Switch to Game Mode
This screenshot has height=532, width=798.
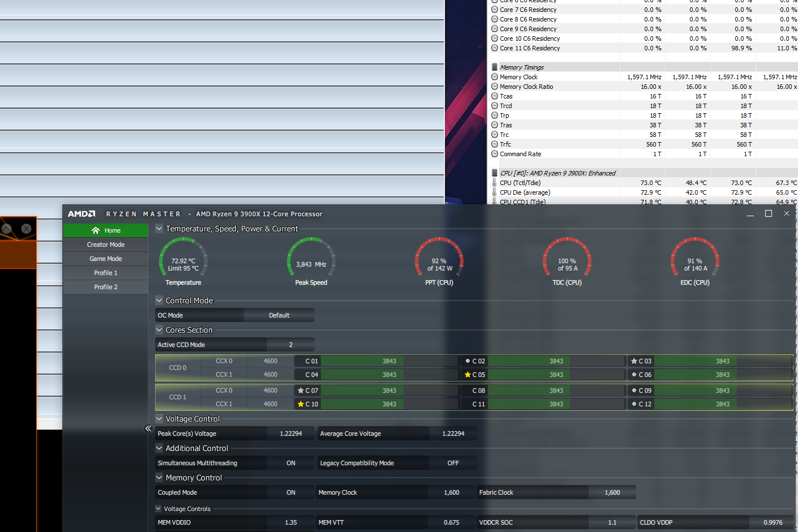(x=106, y=259)
